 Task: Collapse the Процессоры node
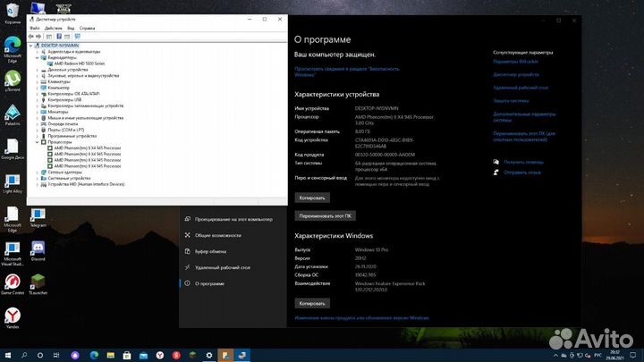coord(37,142)
